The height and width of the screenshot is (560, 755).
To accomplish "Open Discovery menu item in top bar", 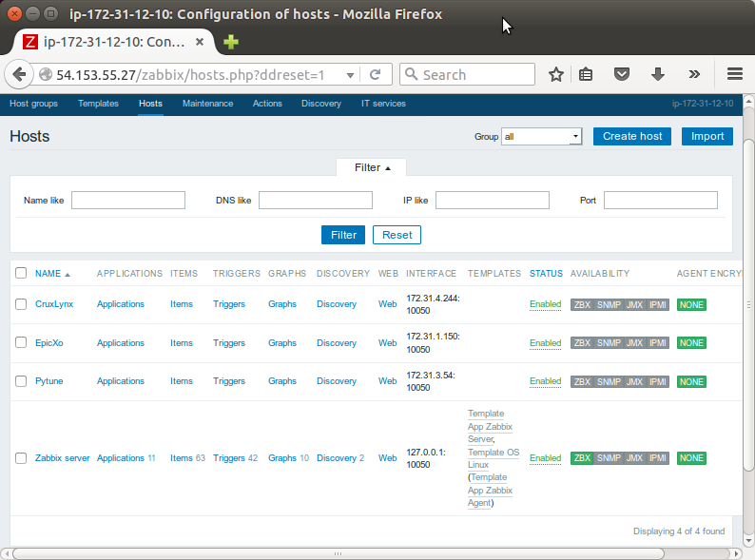I will pyautogui.click(x=321, y=104).
